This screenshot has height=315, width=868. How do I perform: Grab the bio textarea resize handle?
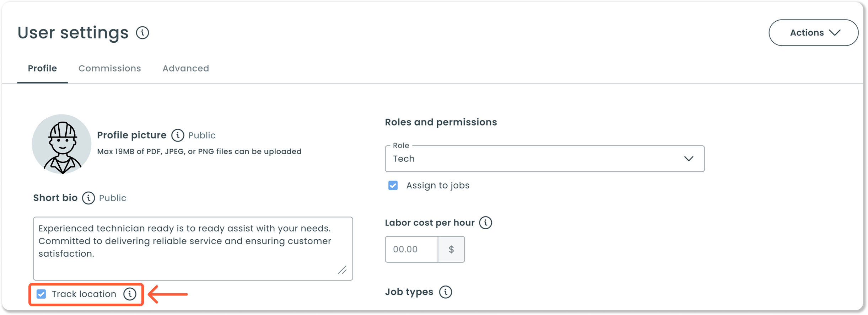click(343, 270)
